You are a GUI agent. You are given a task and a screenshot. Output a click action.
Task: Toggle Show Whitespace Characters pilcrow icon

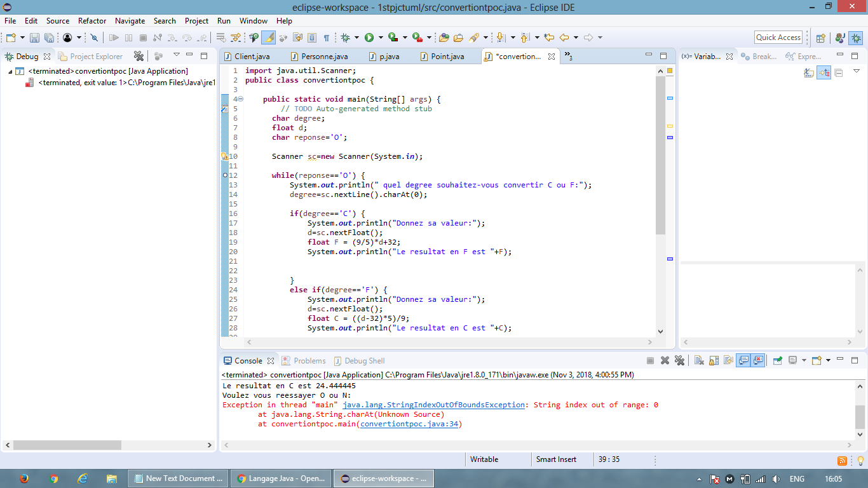click(327, 38)
